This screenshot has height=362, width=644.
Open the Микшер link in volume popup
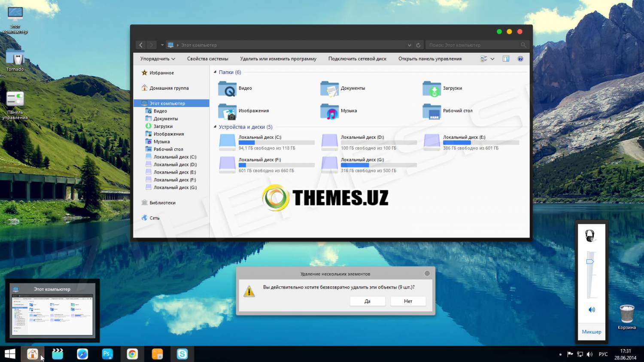pyautogui.click(x=591, y=332)
